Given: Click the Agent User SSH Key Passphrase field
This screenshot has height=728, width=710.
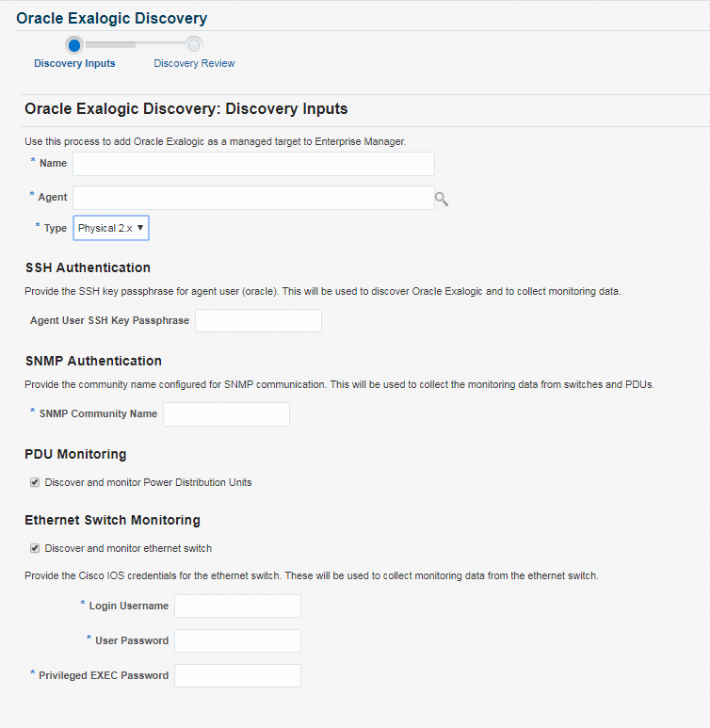Looking at the screenshot, I should point(258,321).
